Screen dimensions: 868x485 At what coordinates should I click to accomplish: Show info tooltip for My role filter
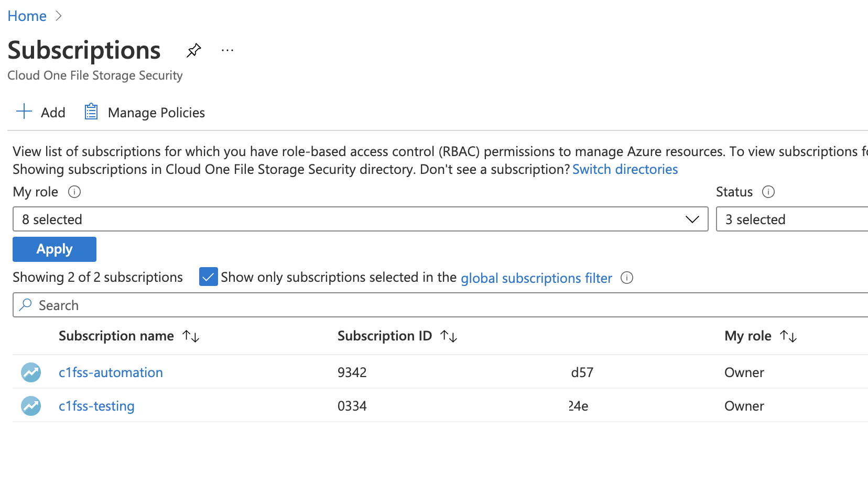74,192
